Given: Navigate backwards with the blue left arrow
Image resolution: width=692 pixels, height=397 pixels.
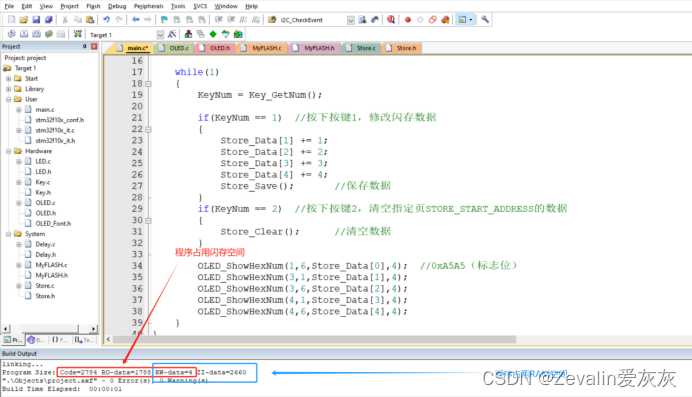Looking at the screenshot, I should tap(135, 19).
